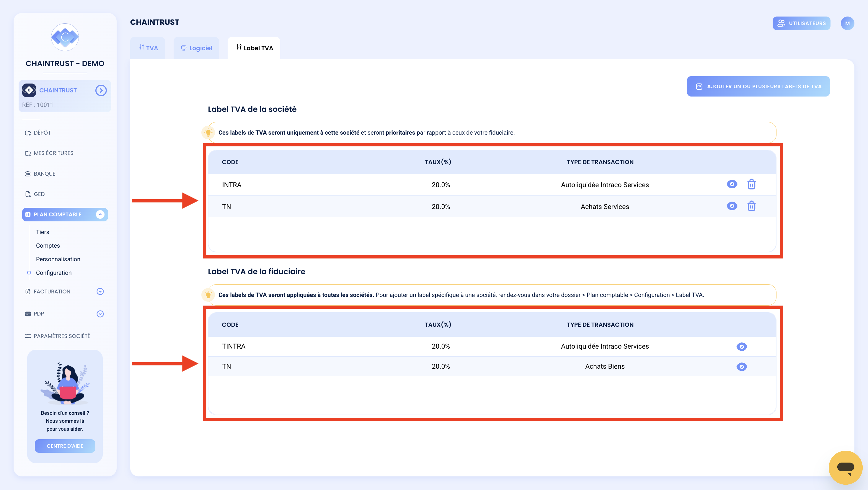Click the UTILISATEURS button
Screen dimensions: 868x490
(801, 23)
